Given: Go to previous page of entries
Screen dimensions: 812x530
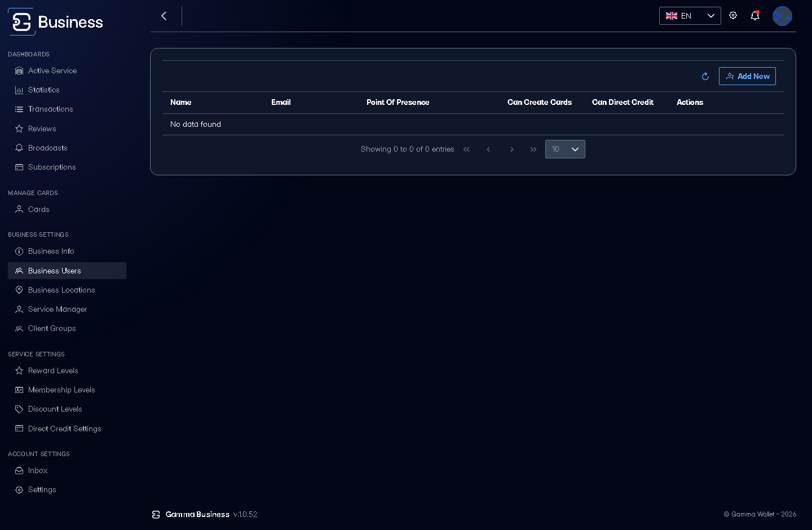Looking at the screenshot, I should click(488, 149).
